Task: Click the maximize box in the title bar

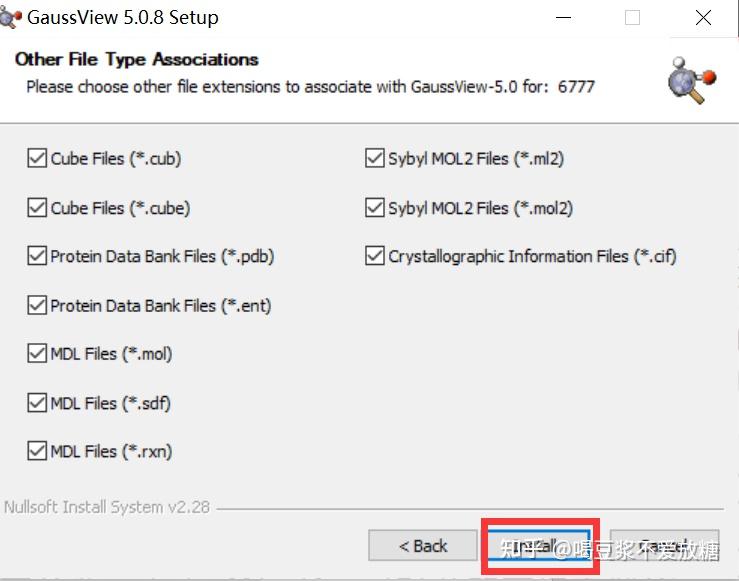Action: click(632, 18)
